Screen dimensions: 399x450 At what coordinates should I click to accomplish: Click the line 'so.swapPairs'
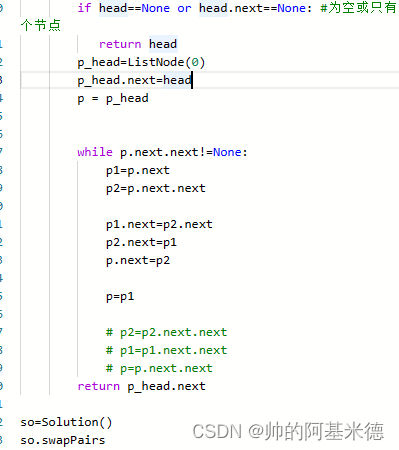[63, 440]
